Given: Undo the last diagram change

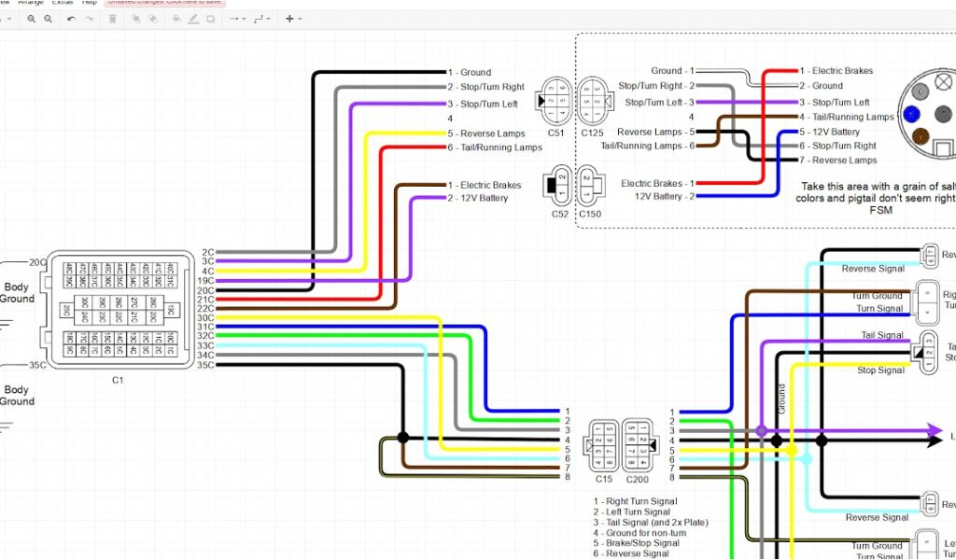Looking at the screenshot, I should pyautogui.click(x=71, y=19).
